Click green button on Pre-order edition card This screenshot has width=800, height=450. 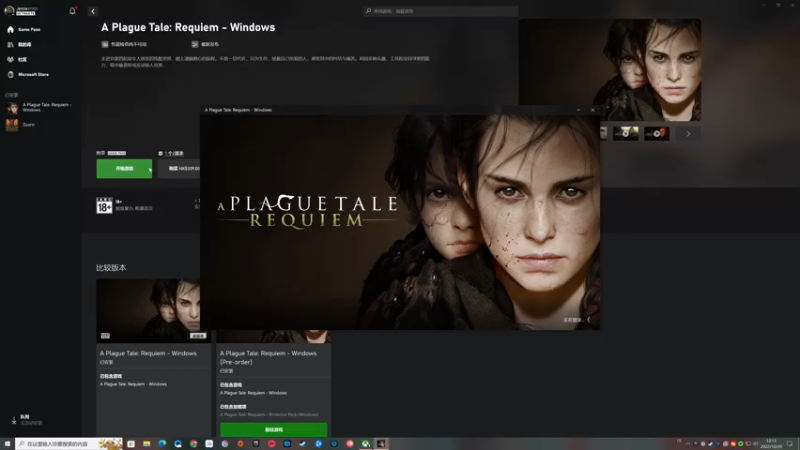[273, 430]
